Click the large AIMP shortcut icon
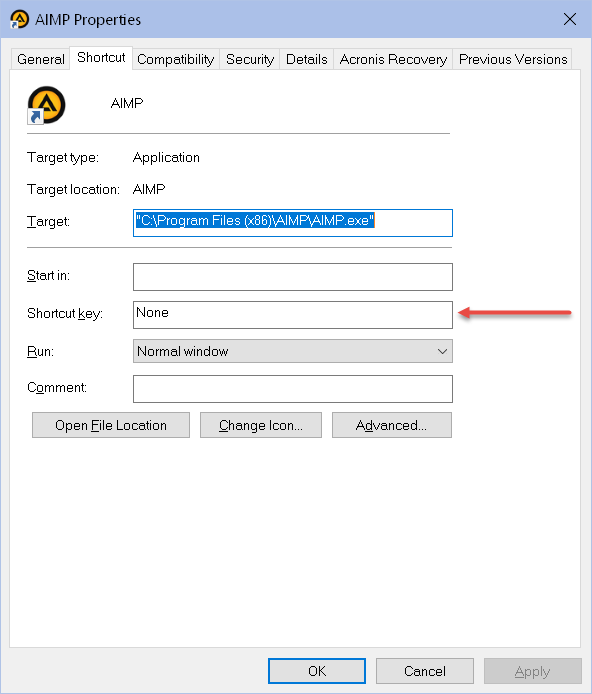 (46, 105)
